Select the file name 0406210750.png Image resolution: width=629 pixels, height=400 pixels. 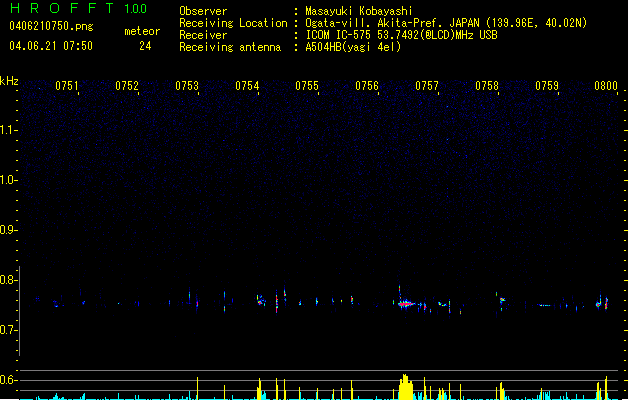[x=51, y=26]
